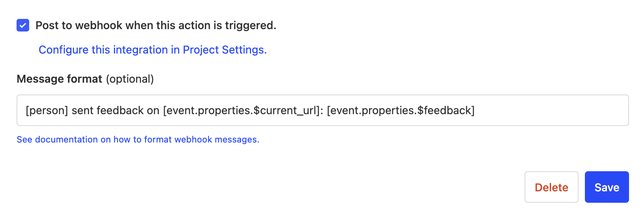The height and width of the screenshot is (211, 644).
Task: Click the [person] token in the message field
Action: (47, 111)
